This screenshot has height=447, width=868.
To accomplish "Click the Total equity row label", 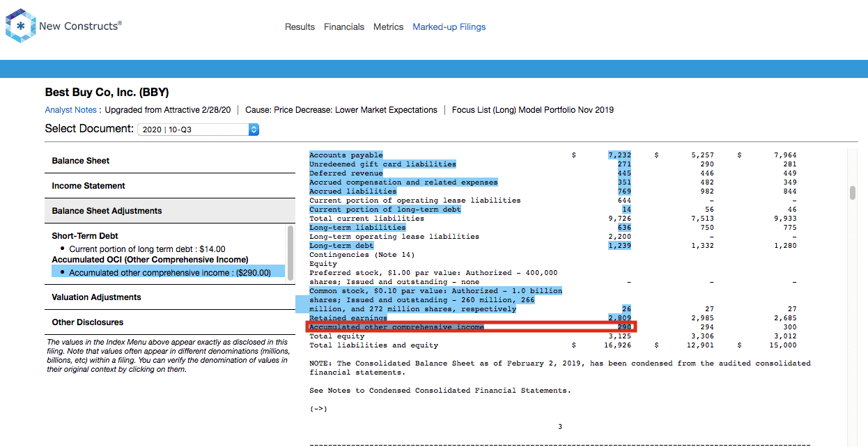I will click(x=337, y=336).
